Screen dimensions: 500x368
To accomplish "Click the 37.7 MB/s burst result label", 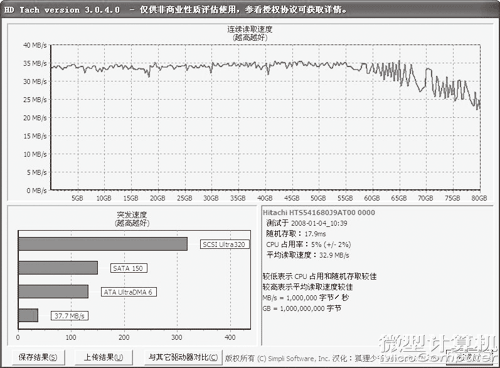I will click(x=69, y=316).
